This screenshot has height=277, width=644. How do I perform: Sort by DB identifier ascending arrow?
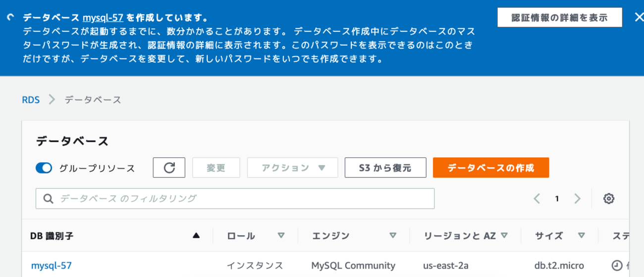(x=197, y=236)
